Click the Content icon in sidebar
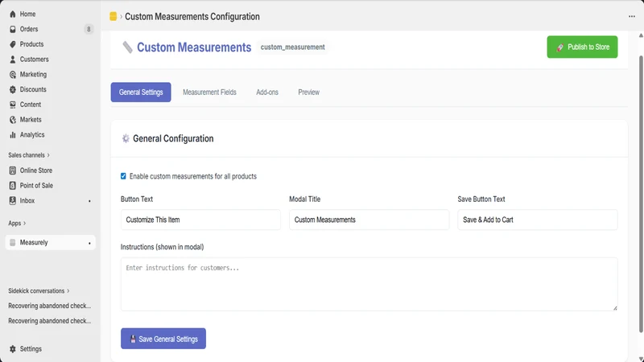The width and height of the screenshot is (644, 362). [13, 105]
